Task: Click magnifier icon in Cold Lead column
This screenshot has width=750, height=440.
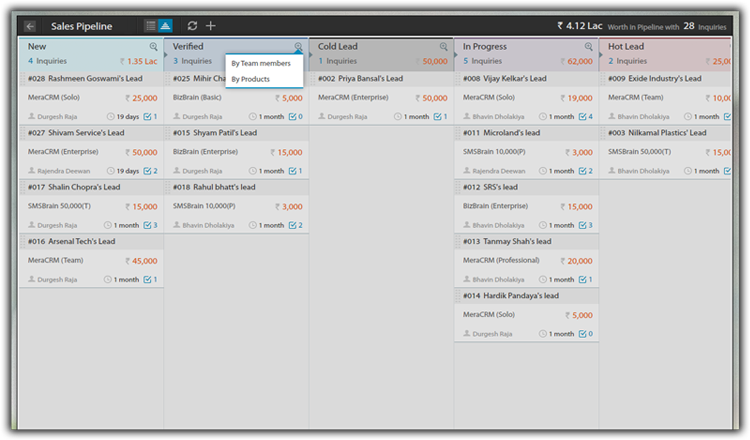Action: pos(443,46)
